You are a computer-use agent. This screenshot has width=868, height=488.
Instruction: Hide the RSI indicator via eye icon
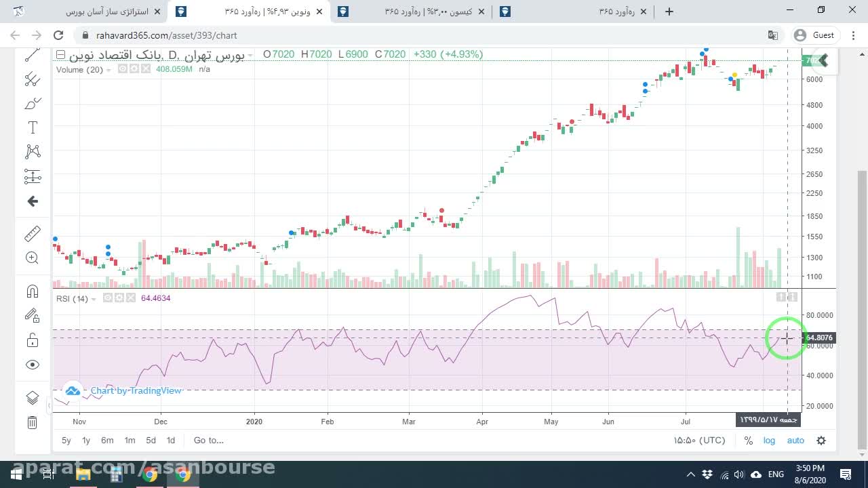(x=107, y=298)
